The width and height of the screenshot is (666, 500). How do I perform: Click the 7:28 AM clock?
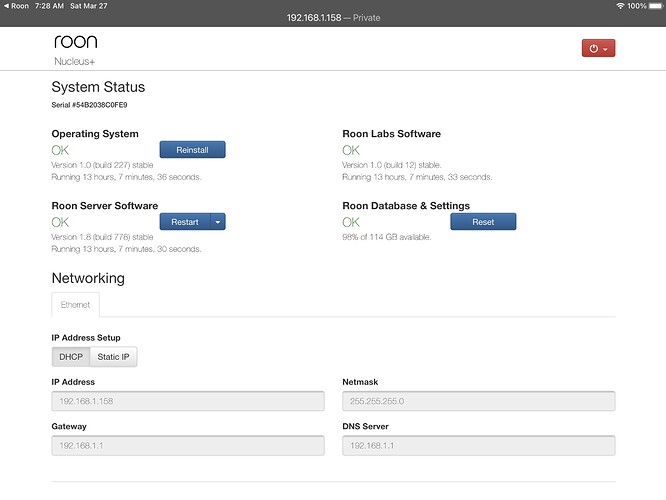coord(49,6)
